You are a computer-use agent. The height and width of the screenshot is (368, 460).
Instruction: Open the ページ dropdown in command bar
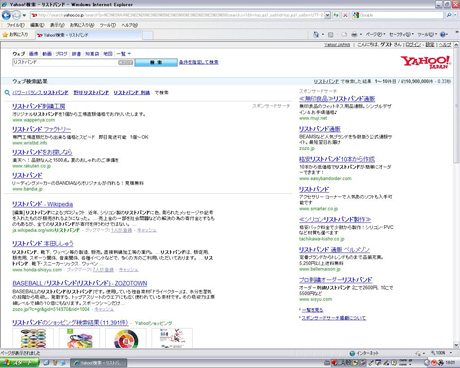[375, 35]
